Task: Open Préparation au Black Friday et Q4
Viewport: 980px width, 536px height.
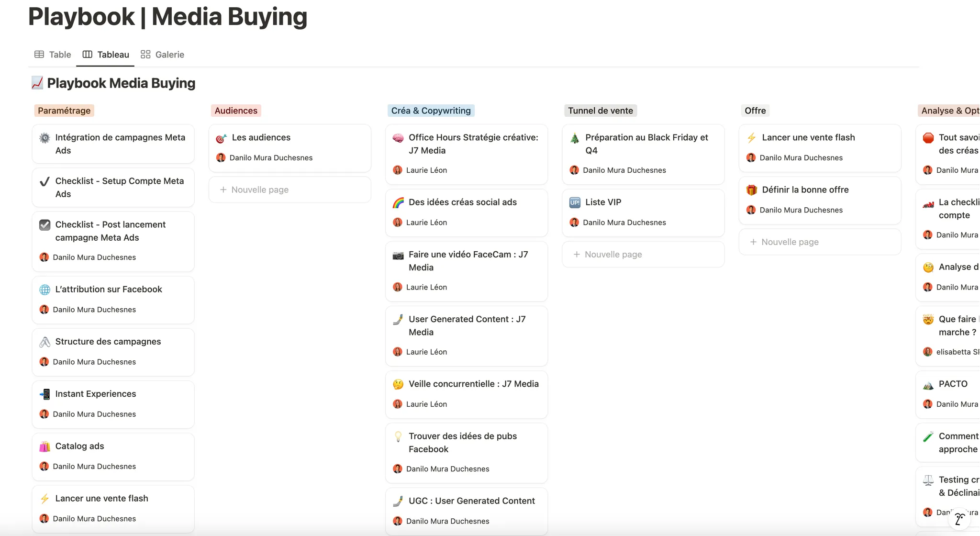Action: [643, 155]
